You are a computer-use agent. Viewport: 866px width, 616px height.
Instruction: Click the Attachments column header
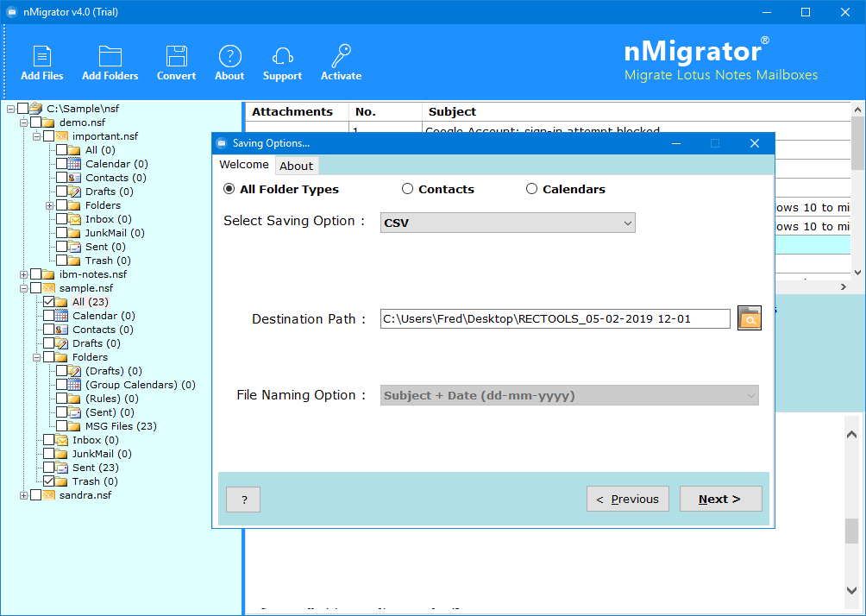297,111
